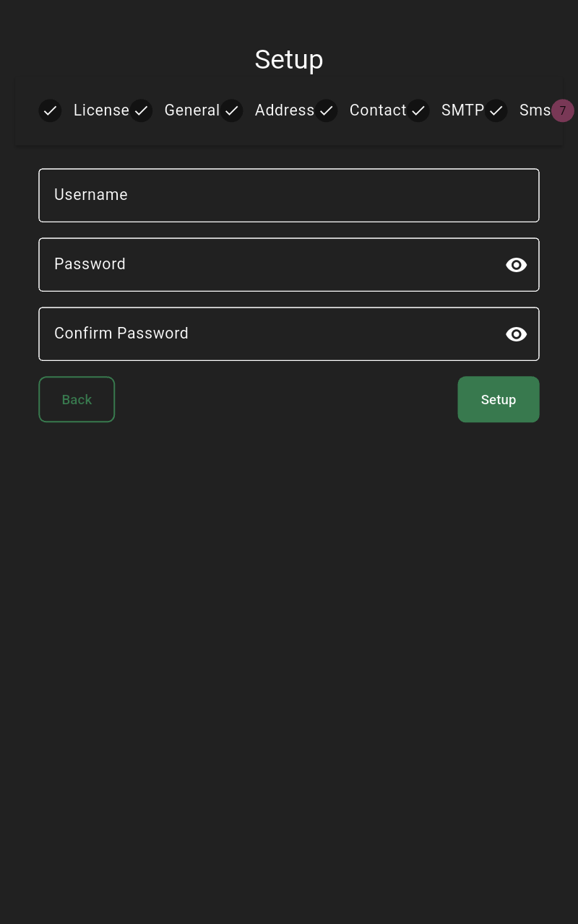Click inside the Username field
The image size is (578, 924).
289,195
